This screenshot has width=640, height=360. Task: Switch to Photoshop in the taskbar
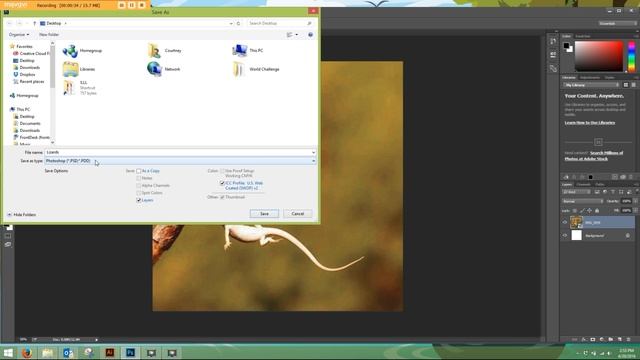[131, 353]
